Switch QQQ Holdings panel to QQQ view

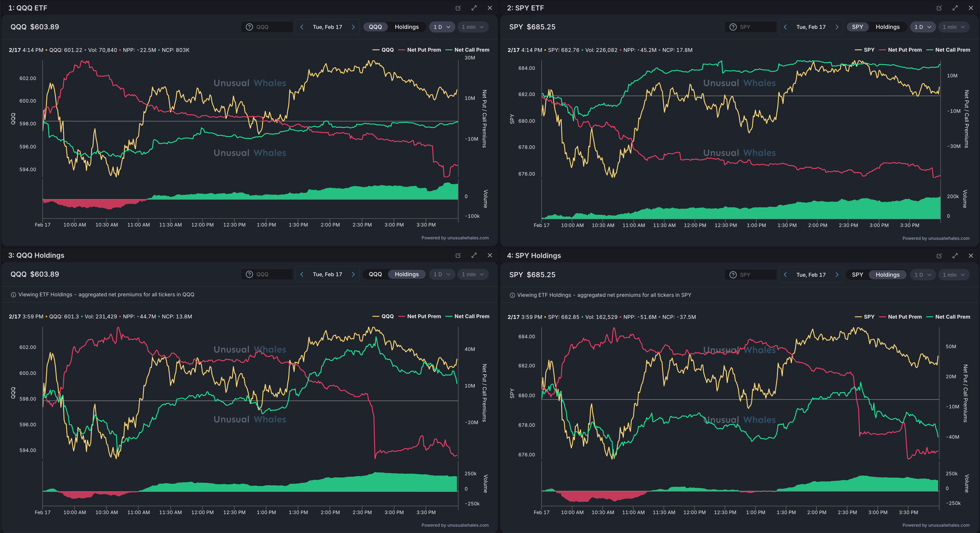[x=375, y=274]
